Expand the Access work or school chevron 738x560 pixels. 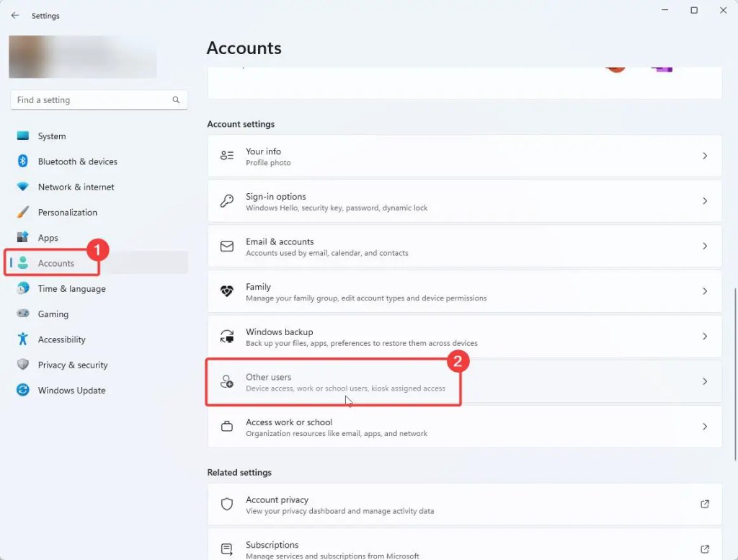pyautogui.click(x=705, y=427)
